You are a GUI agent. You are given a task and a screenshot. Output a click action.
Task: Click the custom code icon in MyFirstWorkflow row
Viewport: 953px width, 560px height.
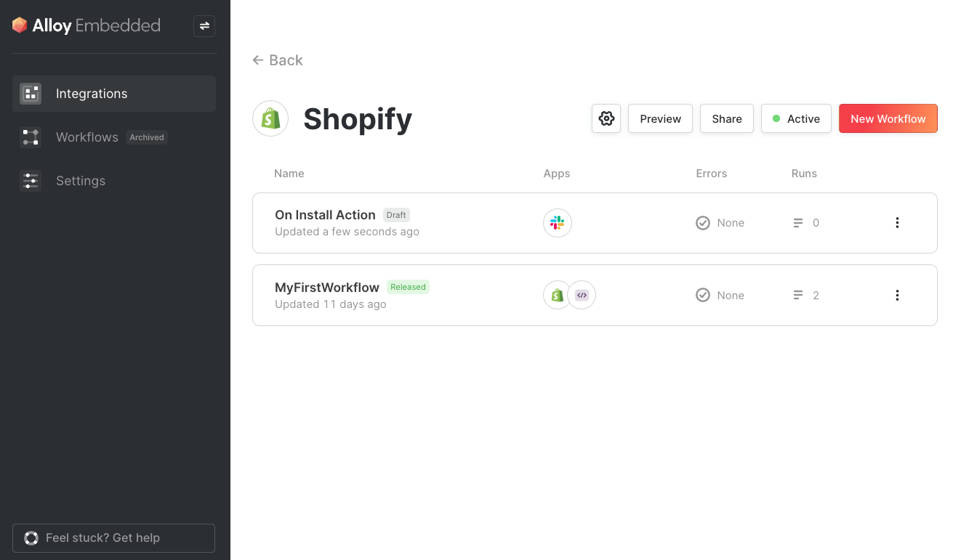[x=582, y=296]
